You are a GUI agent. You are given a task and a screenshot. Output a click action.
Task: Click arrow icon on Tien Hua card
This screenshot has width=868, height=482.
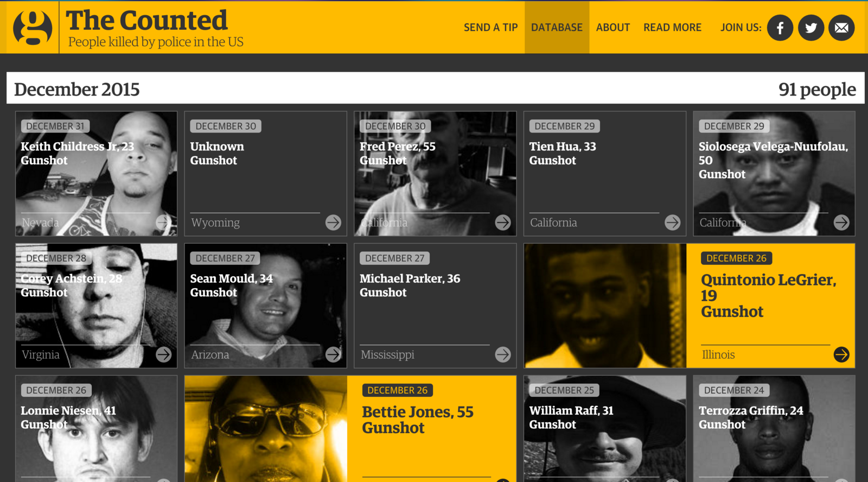672,222
